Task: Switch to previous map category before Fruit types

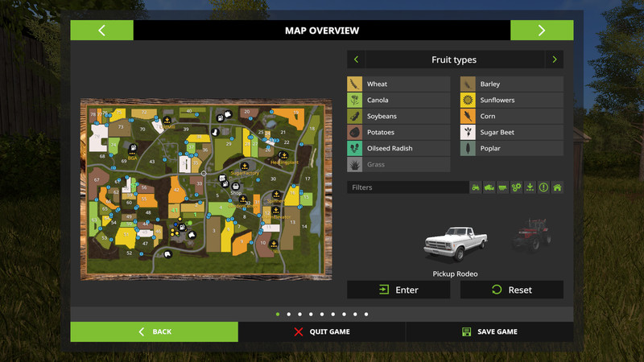Action: tap(356, 60)
